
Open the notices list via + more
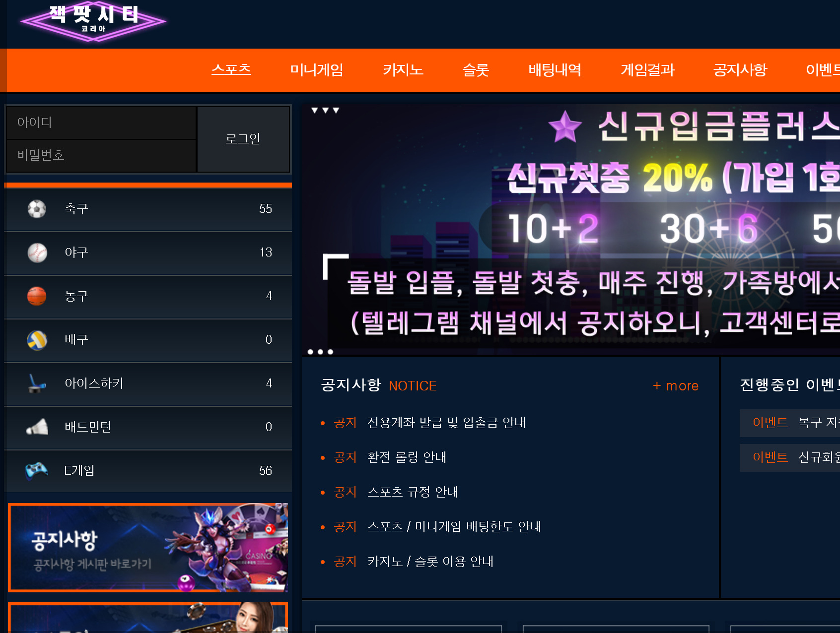click(675, 386)
